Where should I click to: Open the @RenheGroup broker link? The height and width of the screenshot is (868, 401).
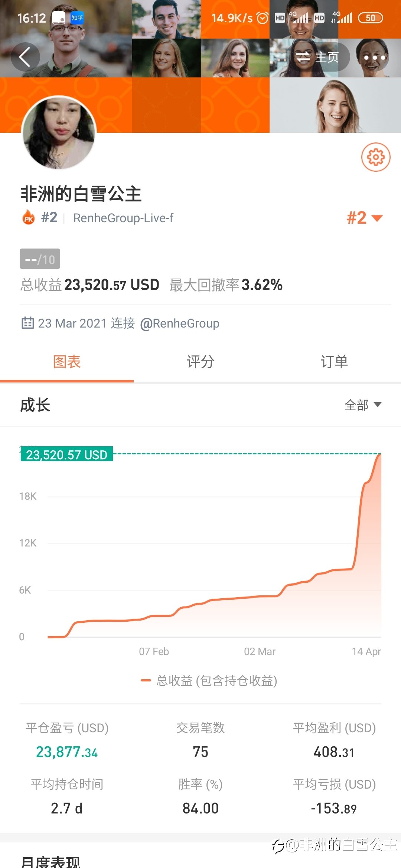pos(180,323)
